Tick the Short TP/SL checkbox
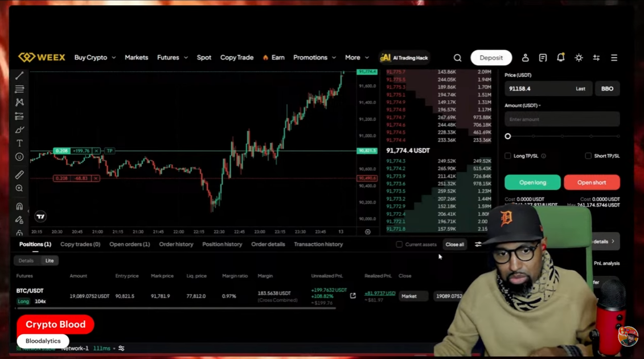 [x=588, y=156]
